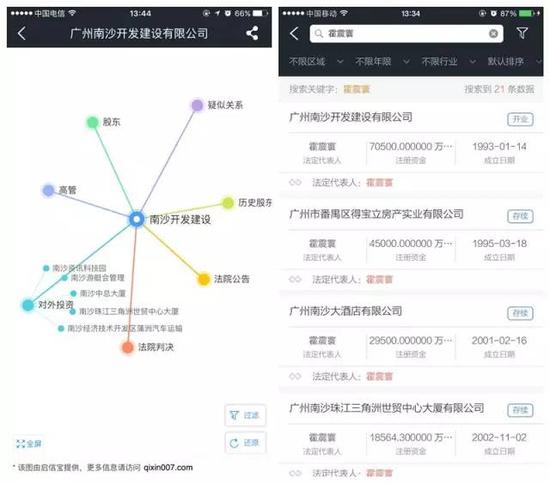Expand the 不限行业 industry dropdown
The image size is (550, 483).
click(449, 62)
